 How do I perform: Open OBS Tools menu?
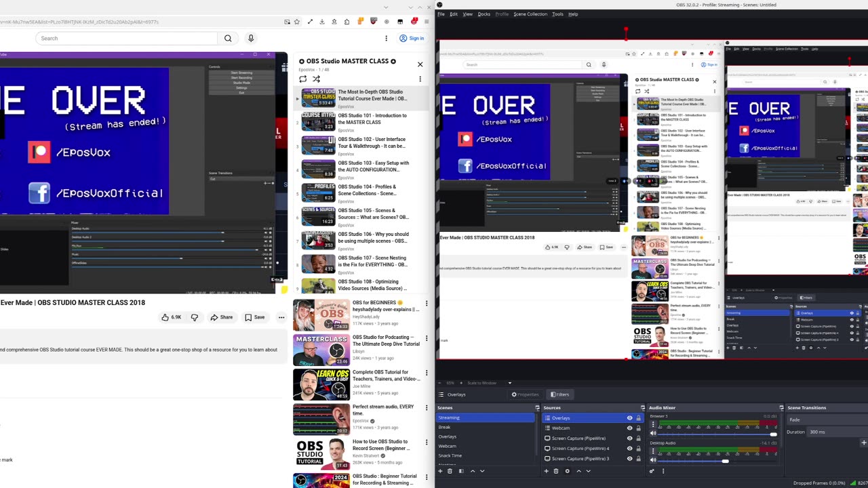click(557, 14)
